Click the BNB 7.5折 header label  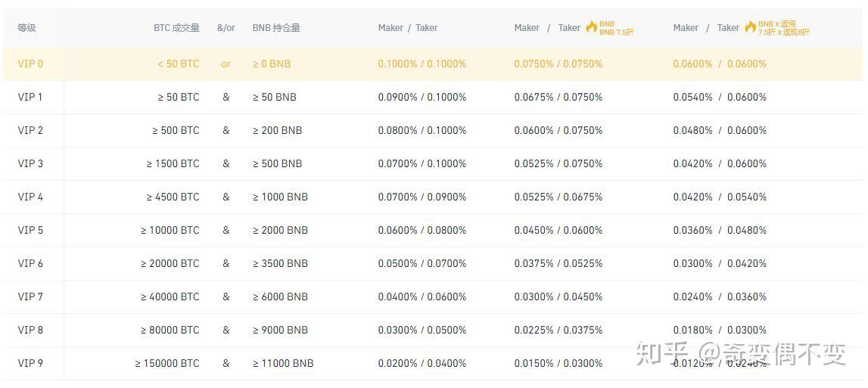click(617, 32)
